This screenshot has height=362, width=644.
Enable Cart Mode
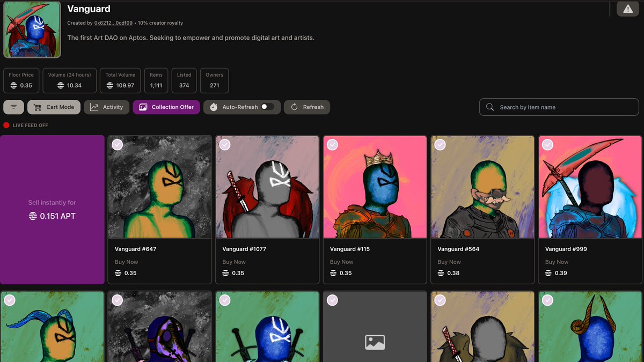pyautogui.click(x=54, y=107)
